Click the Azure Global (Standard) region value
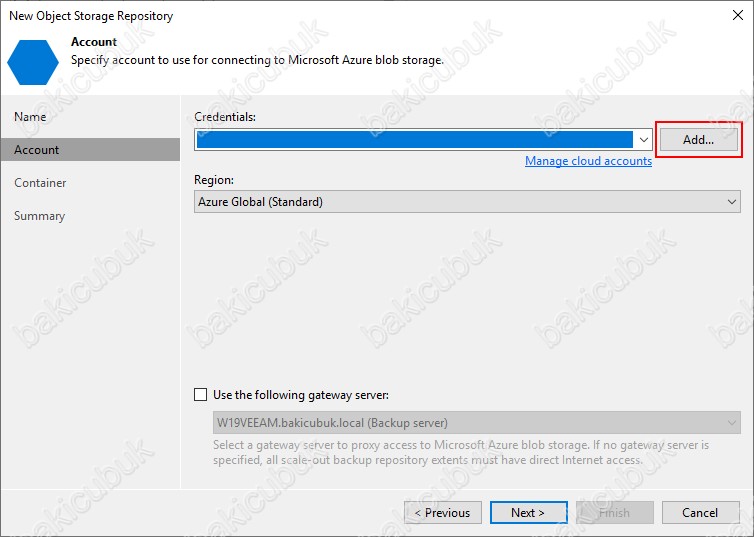Viewport: 754px width, 537px height. (x=260, y=202)
